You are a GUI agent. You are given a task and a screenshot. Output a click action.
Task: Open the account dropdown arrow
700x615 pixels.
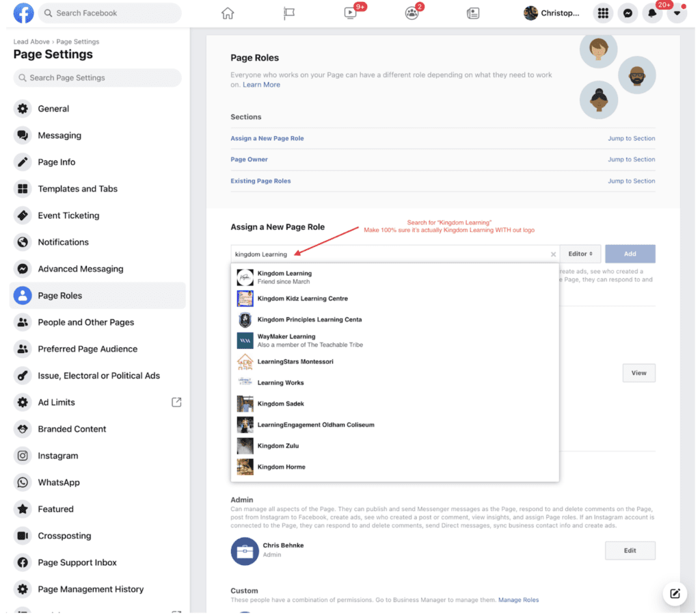pos(677,14)
